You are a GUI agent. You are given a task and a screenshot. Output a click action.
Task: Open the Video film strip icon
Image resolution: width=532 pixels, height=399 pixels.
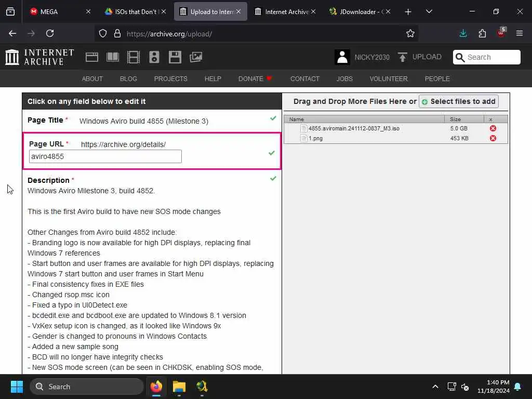pos(134,57)
